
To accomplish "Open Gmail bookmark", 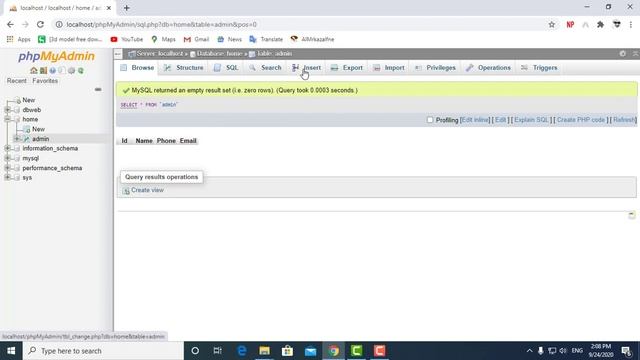I will [x=196, y=39].
